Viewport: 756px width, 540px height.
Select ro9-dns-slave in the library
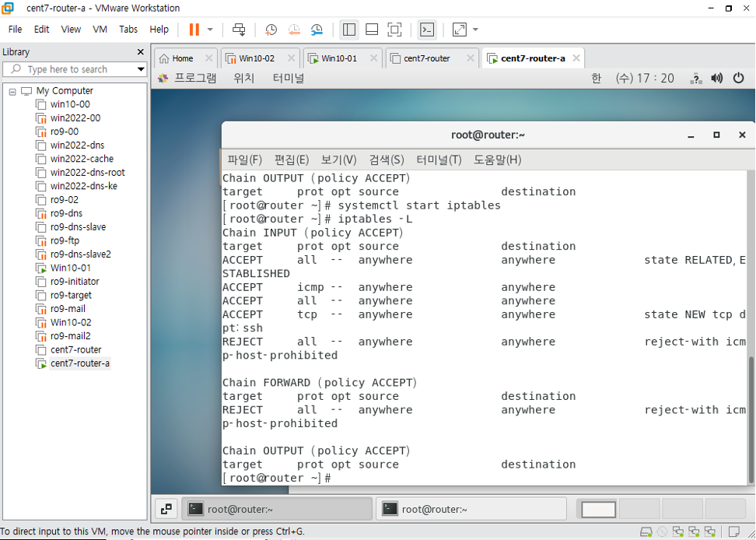78,227
